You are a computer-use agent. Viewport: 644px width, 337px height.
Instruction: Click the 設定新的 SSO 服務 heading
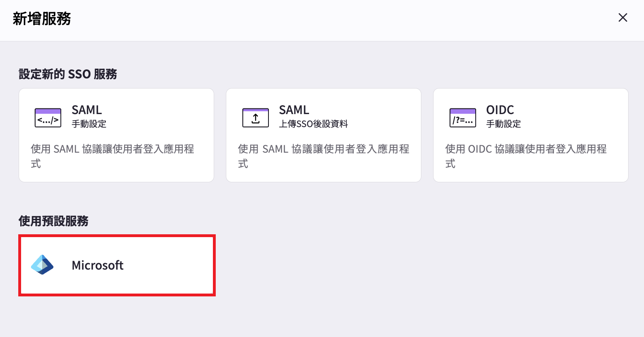click(68, 74)
